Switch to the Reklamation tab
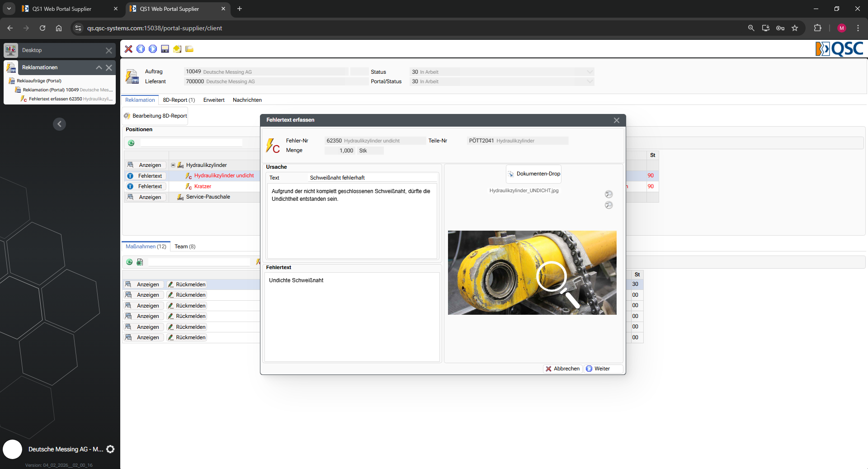This screenshot has height=469, width=868. [140, 100]
